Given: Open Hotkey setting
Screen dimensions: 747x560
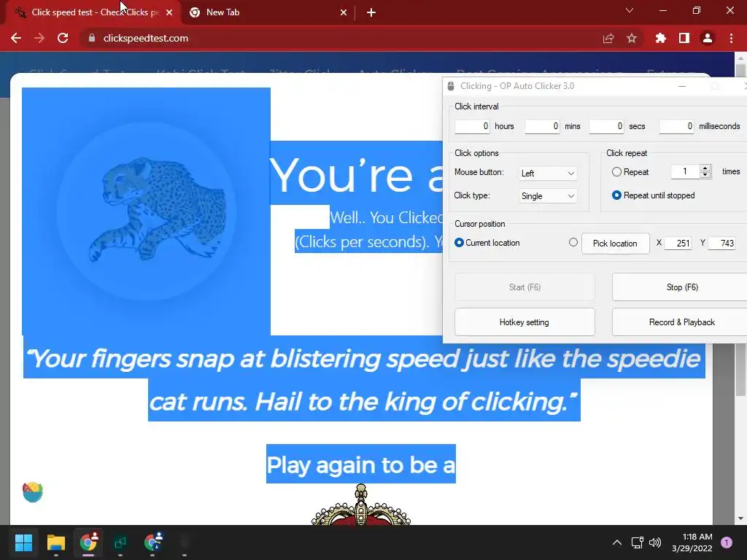Looking at the screenshot, I should coord(525,322).
